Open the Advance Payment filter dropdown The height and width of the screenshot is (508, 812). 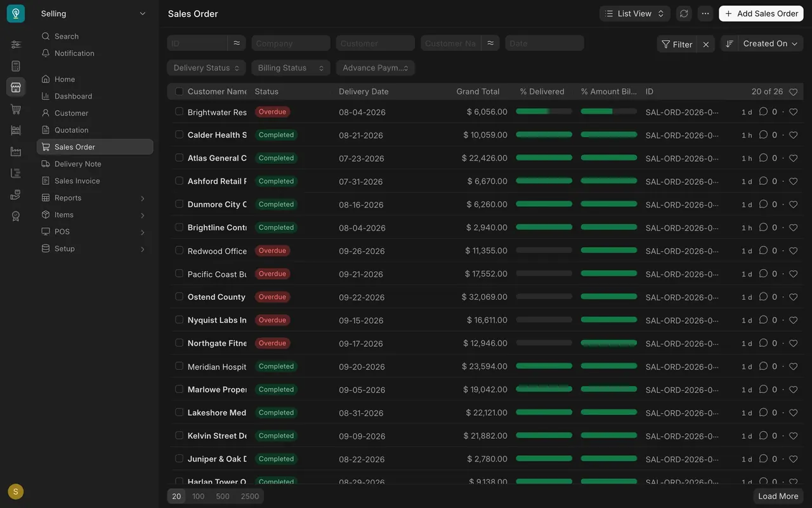point(375,68)
